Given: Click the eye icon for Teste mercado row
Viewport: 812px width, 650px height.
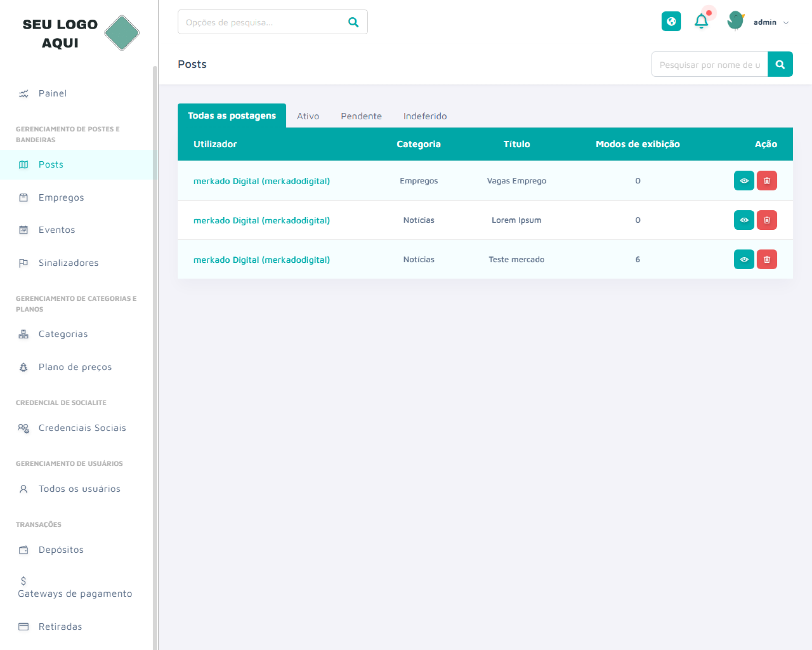Looking at the screenshot, I should pyautogui.click(x=744, y=259).
